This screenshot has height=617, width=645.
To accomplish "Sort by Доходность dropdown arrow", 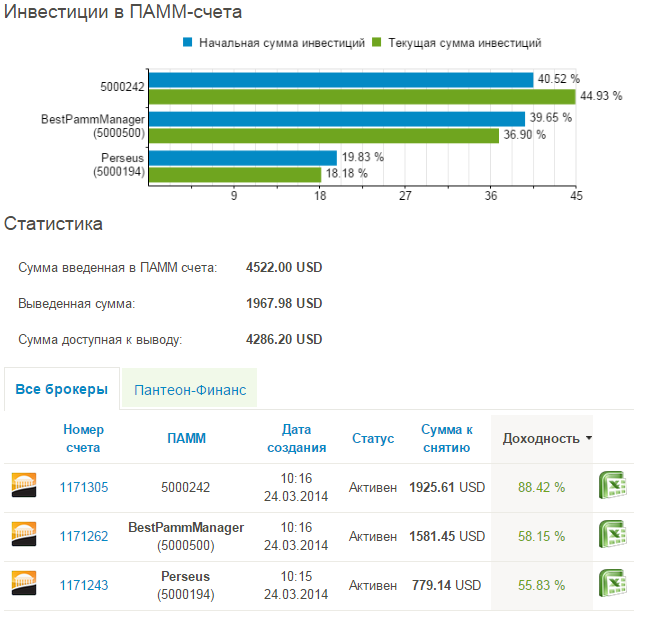I will click(x=589, y=438).
